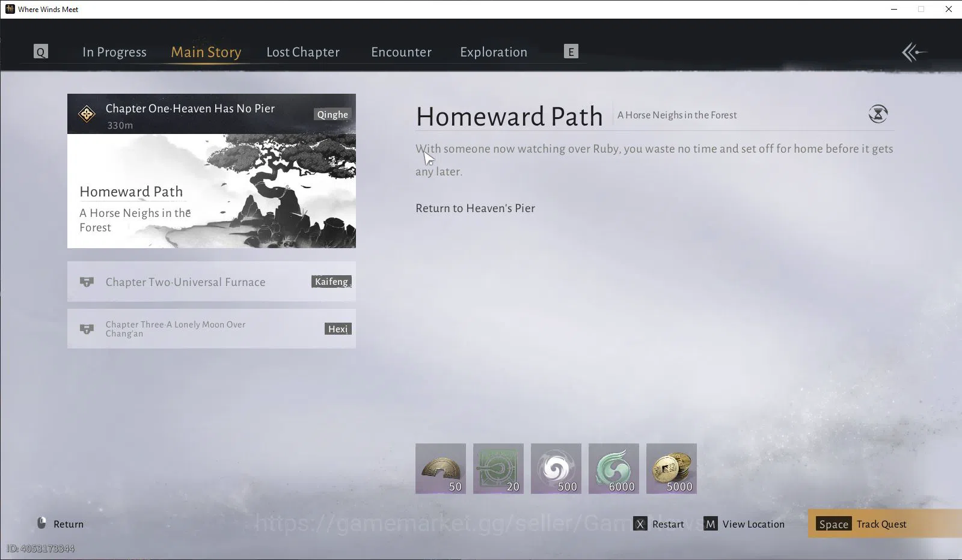Image resolution: width=962 pixels, height=560 pixels.
Task: Click the Hexi region tag
Action: [x=338, y=329]
